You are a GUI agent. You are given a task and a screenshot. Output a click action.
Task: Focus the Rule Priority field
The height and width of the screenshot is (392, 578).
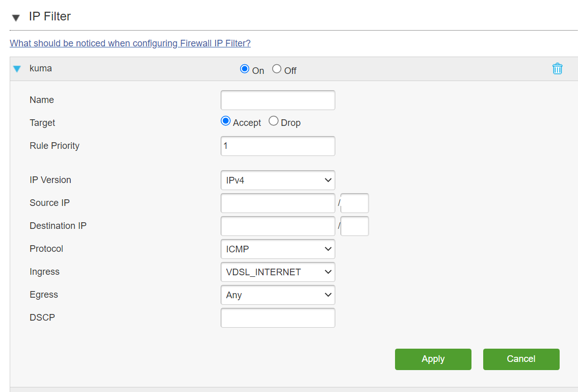point(278,146)
